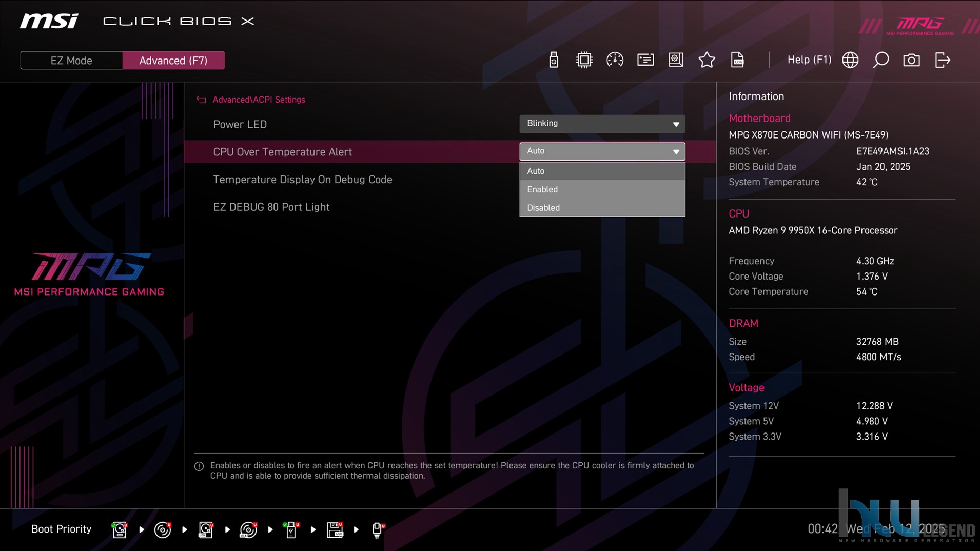Open Help (F1)
The height and width of the screenshot is (551, 980).
(x=809, y=60)
